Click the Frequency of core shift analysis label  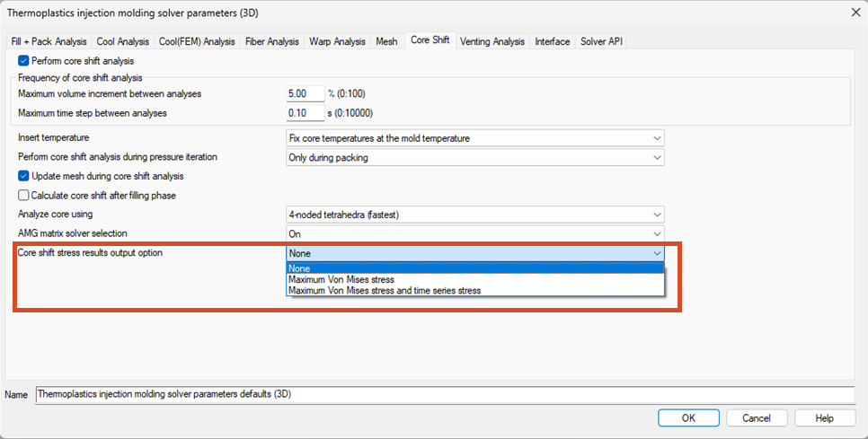coord(80,77)
